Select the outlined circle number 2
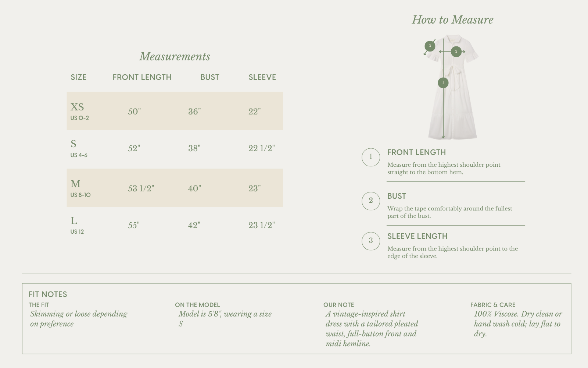 [371, 201]
